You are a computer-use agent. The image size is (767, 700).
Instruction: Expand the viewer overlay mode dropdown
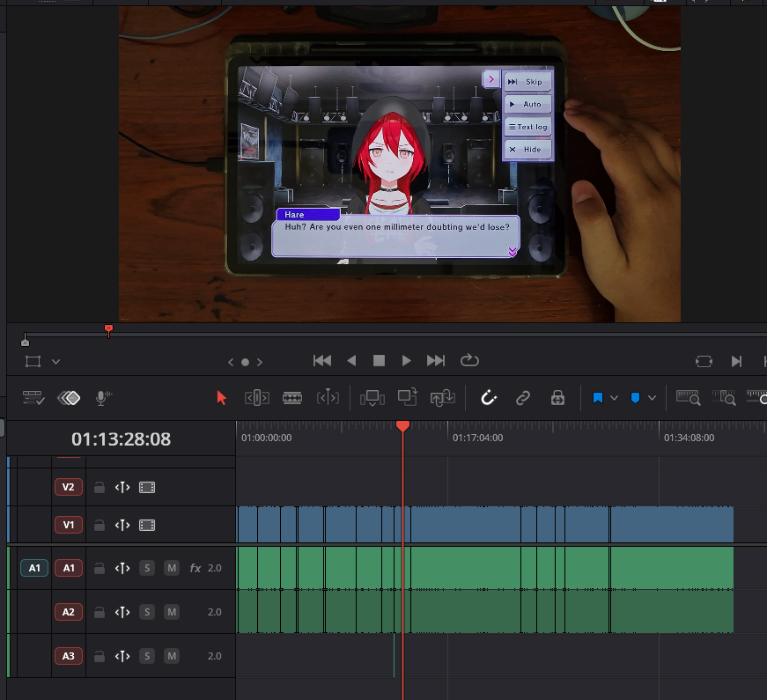click(x=55, y=362)
